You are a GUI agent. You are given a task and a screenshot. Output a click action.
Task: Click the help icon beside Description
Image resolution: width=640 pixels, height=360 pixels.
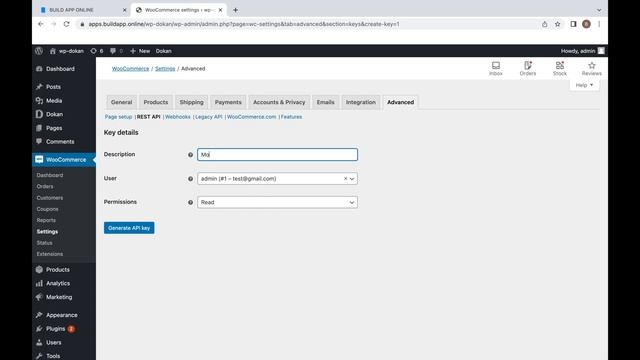click(x=190, y=155)
